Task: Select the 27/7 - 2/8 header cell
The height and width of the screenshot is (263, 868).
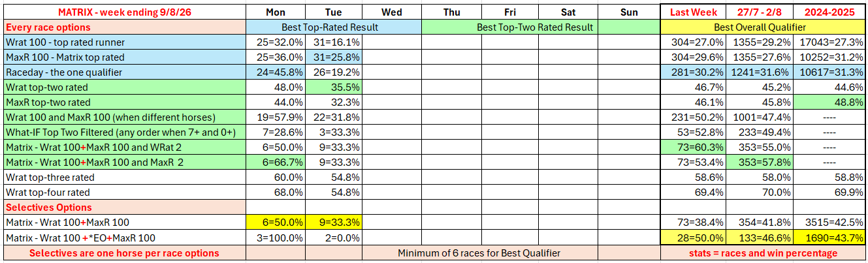Action: tap(759, 12)
